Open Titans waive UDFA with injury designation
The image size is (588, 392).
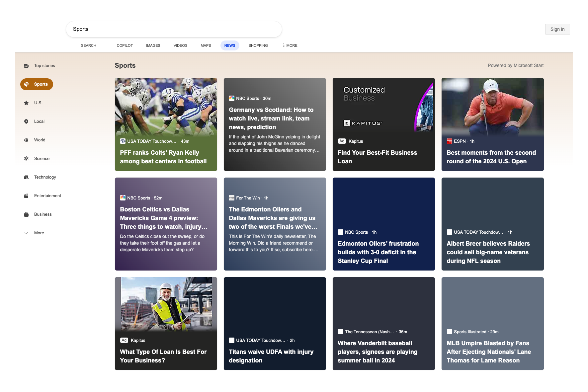point(271,356)
